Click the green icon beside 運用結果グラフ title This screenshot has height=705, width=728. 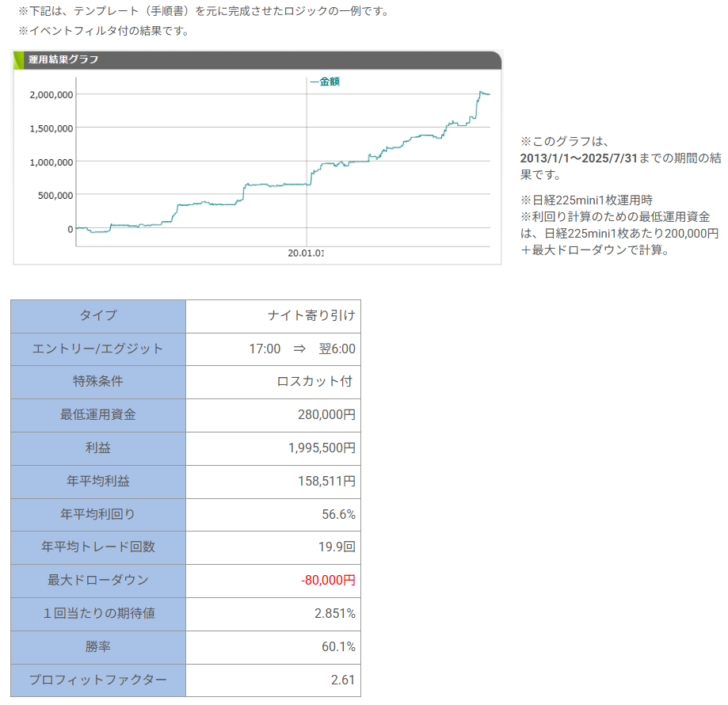19,59
